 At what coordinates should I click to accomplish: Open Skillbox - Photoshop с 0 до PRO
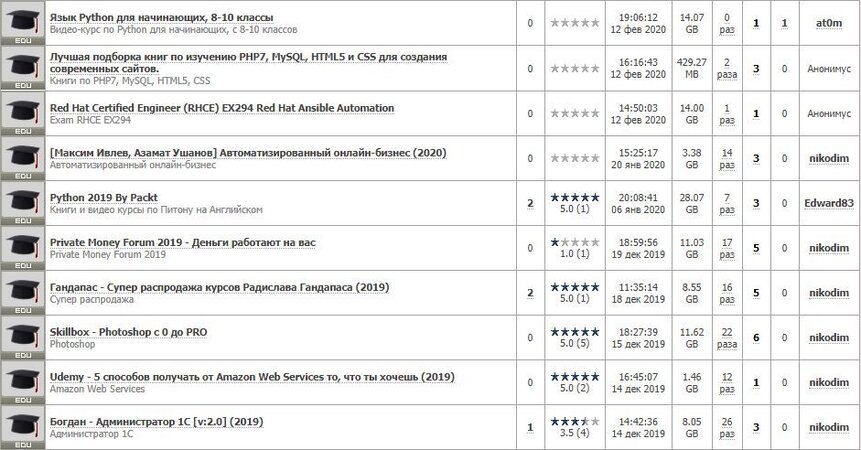tap(129, 331)
